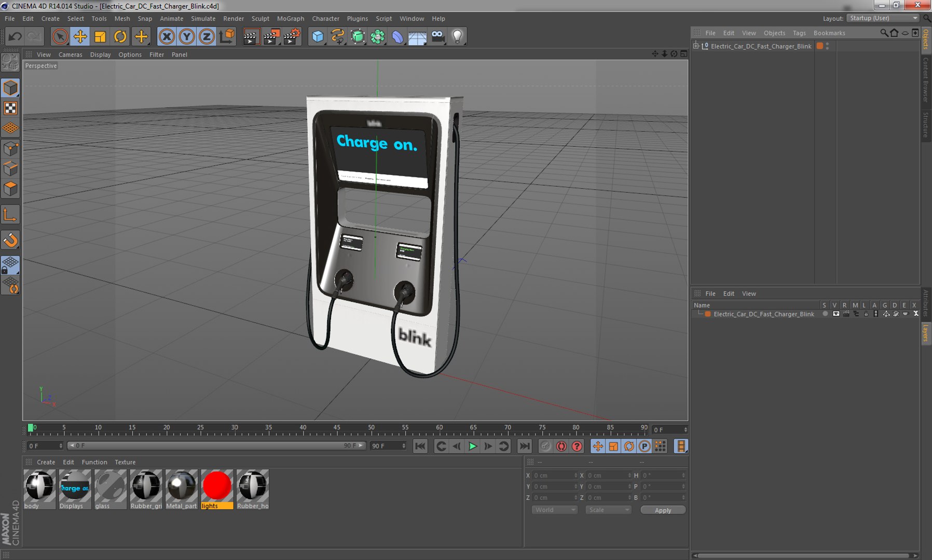The width and height of the screenshot is (932, 560).
Task: Play the animation forward
Action: click(472, 446)
